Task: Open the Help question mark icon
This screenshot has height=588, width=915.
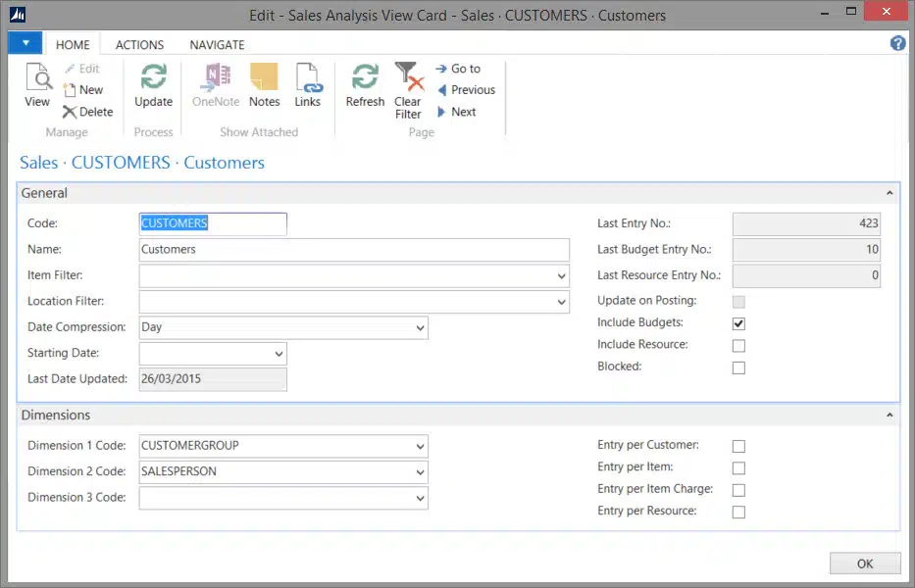Action: (x=897, y=43)
